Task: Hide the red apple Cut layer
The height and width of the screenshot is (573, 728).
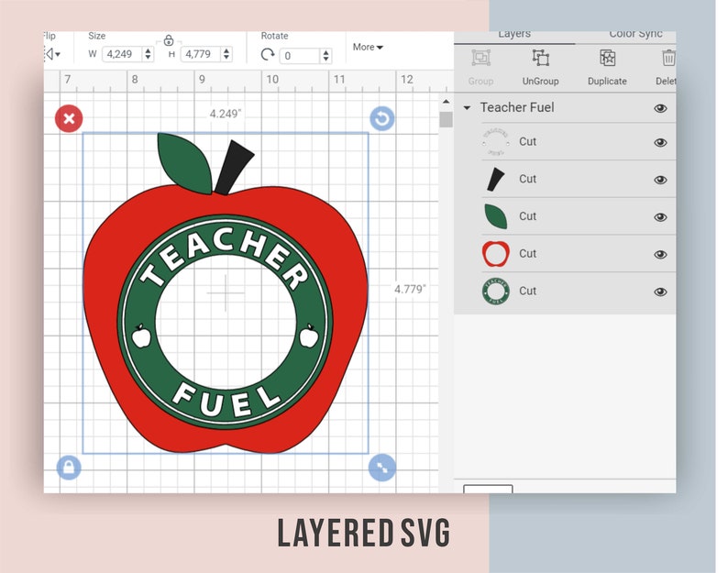Action: point(660,255)
